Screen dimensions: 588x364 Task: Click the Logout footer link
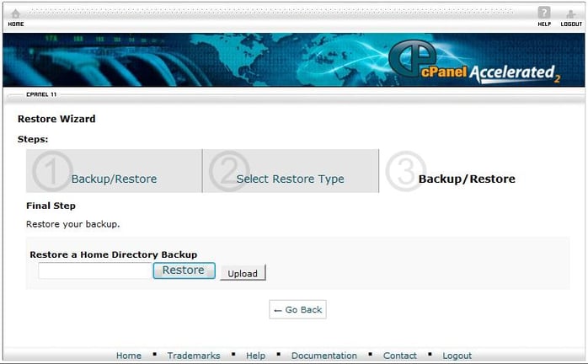(x=457, y=356)
